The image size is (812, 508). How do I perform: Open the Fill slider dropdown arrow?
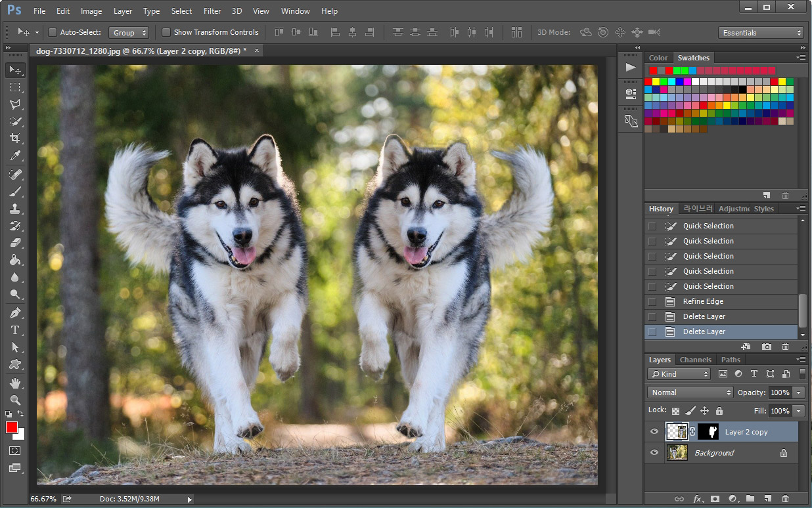(x=799, y=411)
